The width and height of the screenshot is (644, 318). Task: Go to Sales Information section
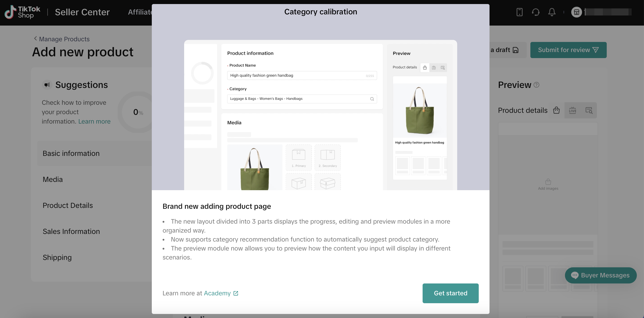71,231
